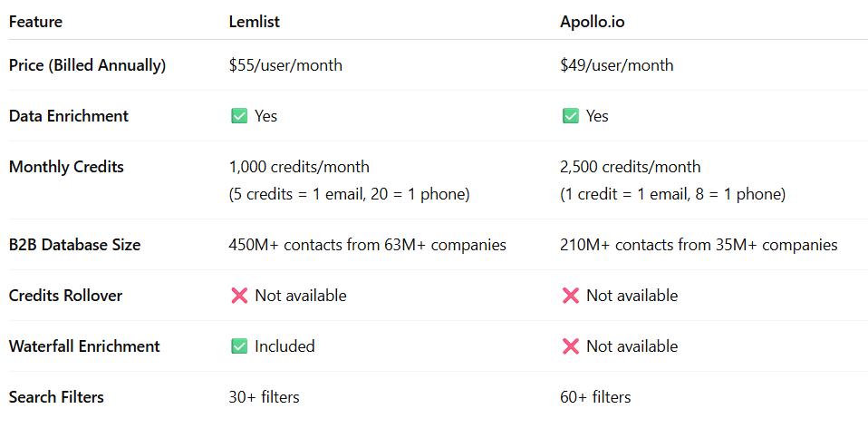
Task: Click the 30+ filters value
Action: tap(264, 397)
